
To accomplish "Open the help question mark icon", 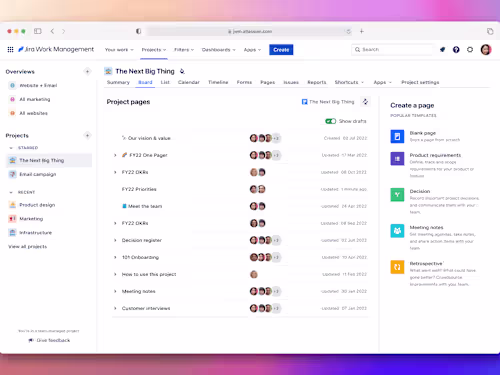I will click(x=456, y=50).
